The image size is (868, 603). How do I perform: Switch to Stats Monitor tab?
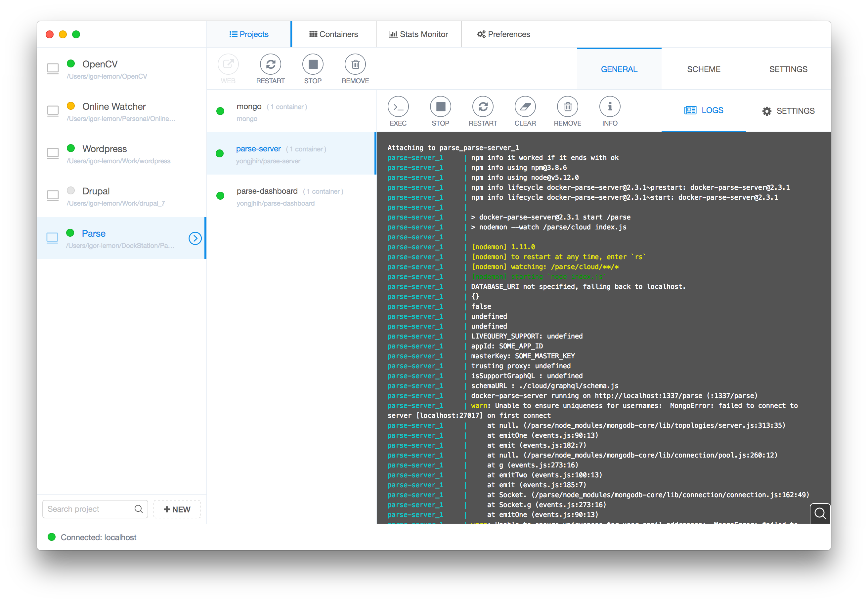[418, 34]
